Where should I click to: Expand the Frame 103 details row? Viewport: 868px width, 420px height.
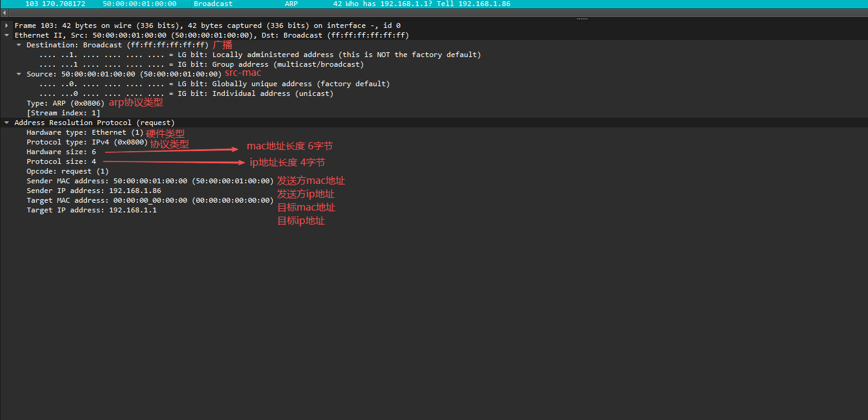[7, 25]
